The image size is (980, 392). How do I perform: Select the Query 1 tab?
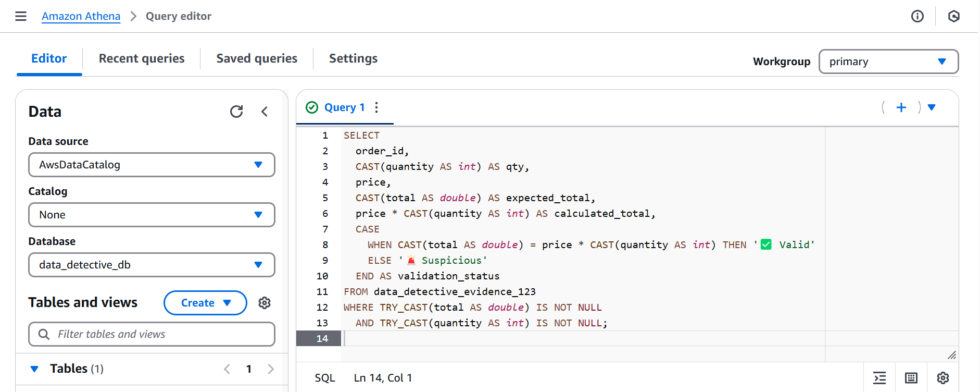point(344,107)
